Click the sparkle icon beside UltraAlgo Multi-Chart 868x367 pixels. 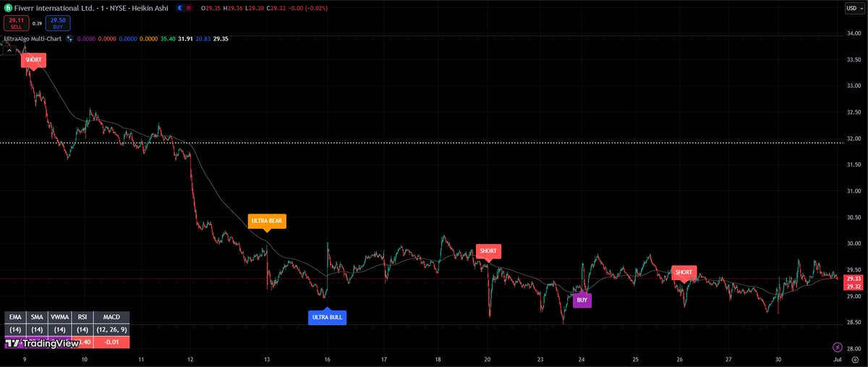click(x=69, y=38)
